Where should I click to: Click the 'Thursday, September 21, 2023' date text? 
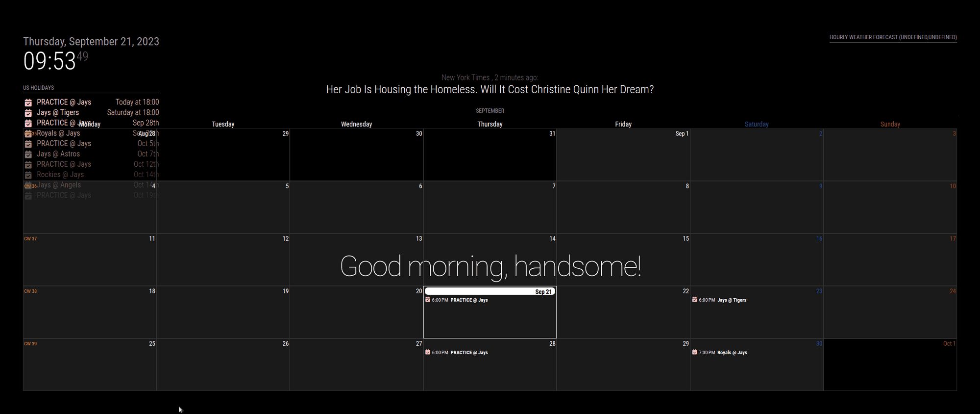click(91, 41)
